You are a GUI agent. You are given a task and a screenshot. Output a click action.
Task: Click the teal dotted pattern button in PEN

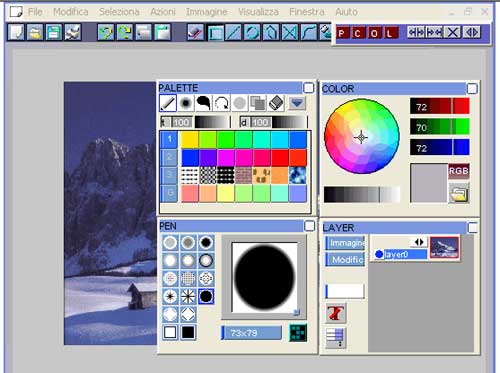tap(298, 333)
